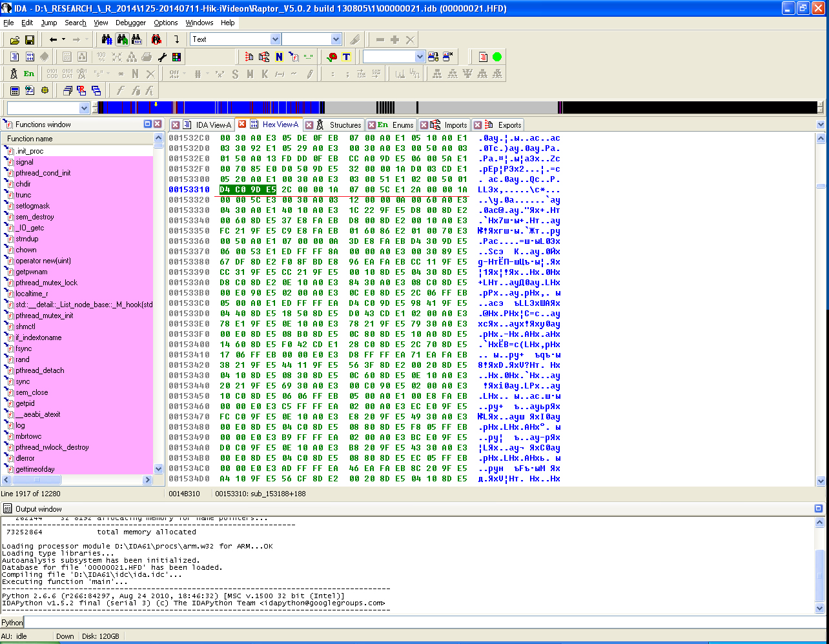
Task: Click the back arrow navigation icon
Action: 54,40
